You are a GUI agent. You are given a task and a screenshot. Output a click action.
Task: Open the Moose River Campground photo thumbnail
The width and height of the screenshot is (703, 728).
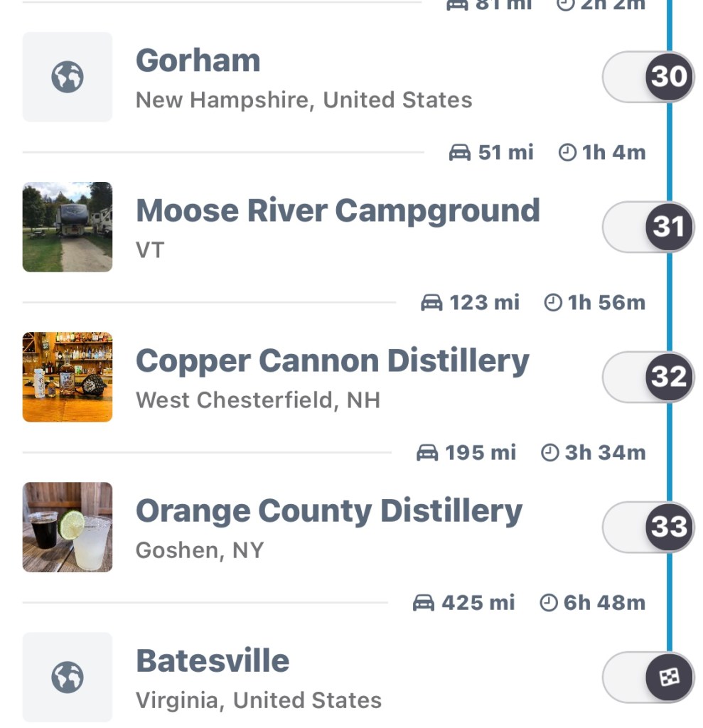coord(68,227)
